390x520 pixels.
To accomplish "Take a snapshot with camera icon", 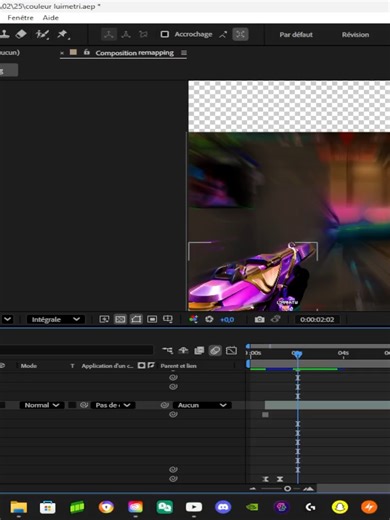I will coord(259,319).
